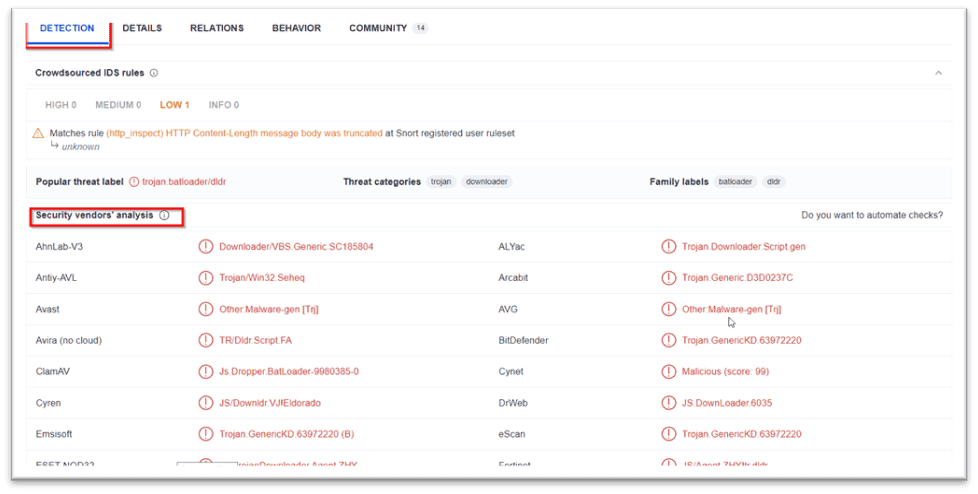Click the Avira (no cloud) vendor name

(x=69, y=340)
